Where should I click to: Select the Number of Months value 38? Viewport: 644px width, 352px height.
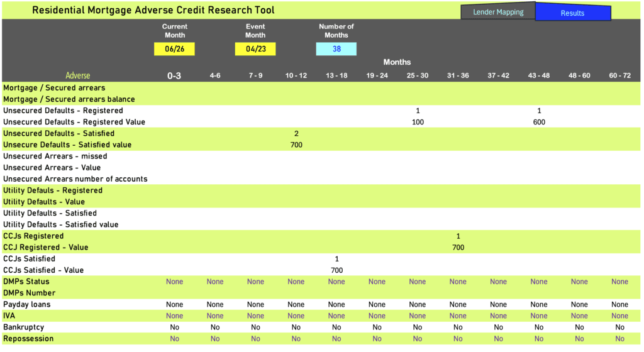click(x=336, y=49)
